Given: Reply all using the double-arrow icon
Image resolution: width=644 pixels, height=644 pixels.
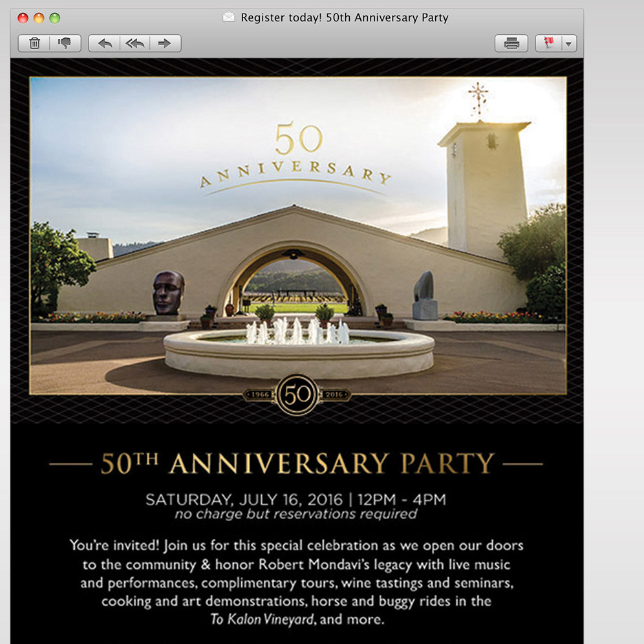Looking at the screenshot, I should click(134, 43).
